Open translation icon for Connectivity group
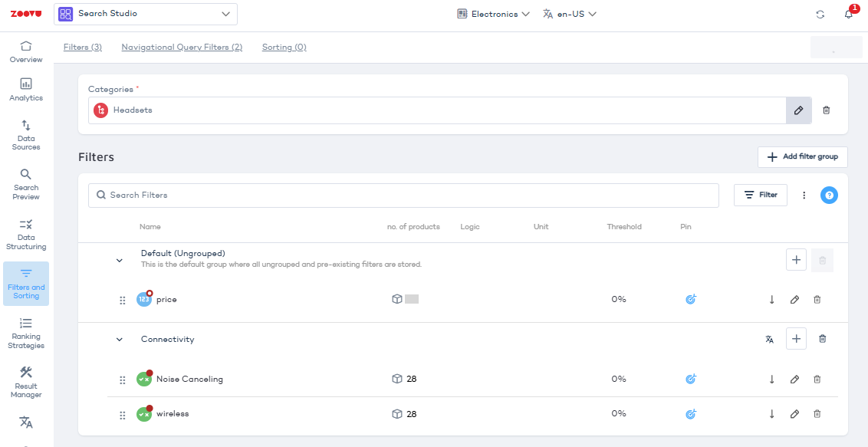The height and width of the screenshot is (447, 868). click(769, 339)
